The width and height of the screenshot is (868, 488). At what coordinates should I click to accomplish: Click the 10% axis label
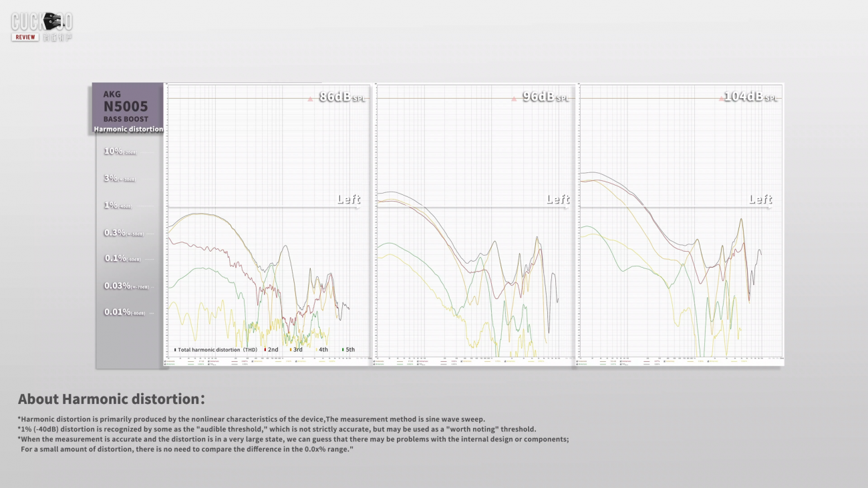pyautogui.click(x=120, y=152)
